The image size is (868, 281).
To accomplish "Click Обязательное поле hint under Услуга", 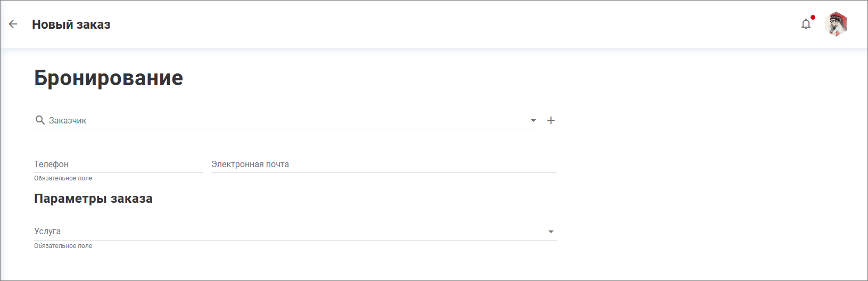I will click(63, 246).
